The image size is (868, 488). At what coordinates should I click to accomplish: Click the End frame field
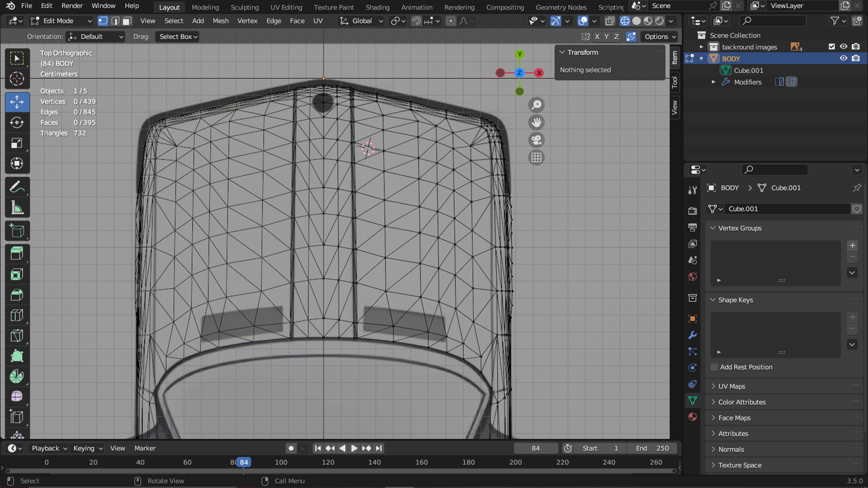(x=652, y=448)
